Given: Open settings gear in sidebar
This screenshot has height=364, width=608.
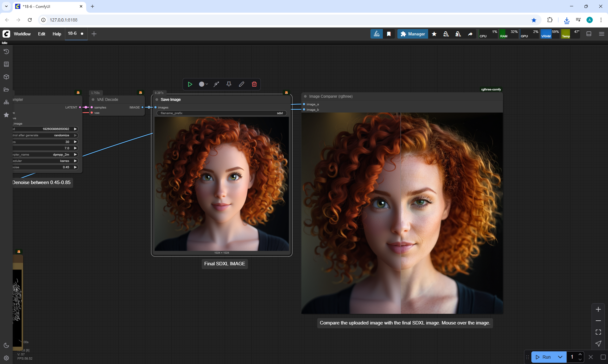Looking at the screenshot, I should [6, 358].
